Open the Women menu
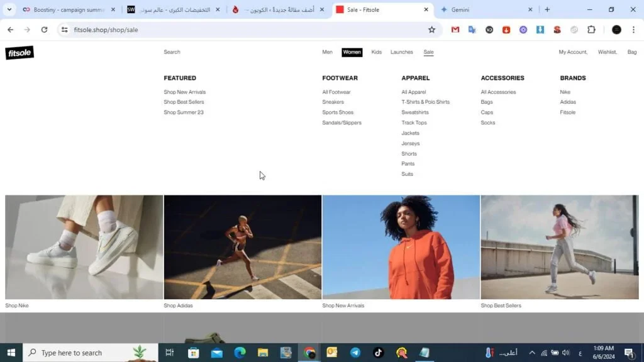 click(x=352, y=52)
